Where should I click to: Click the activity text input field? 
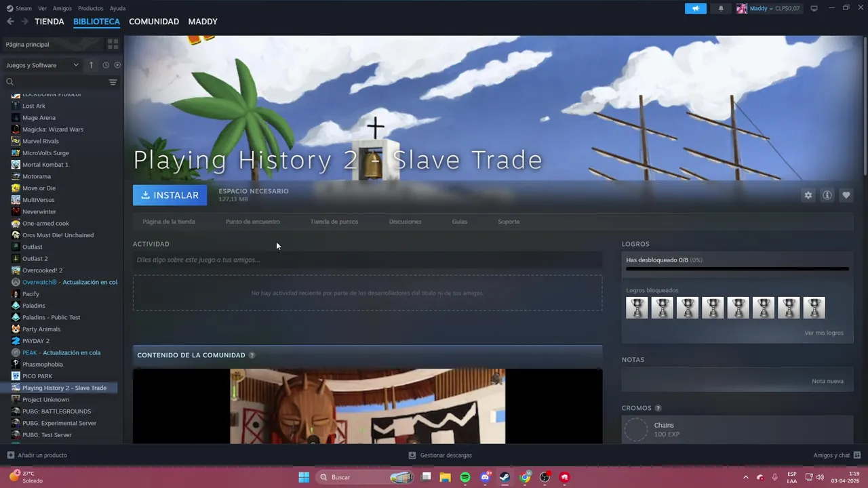pyautogui.click(x=368, y=260)
